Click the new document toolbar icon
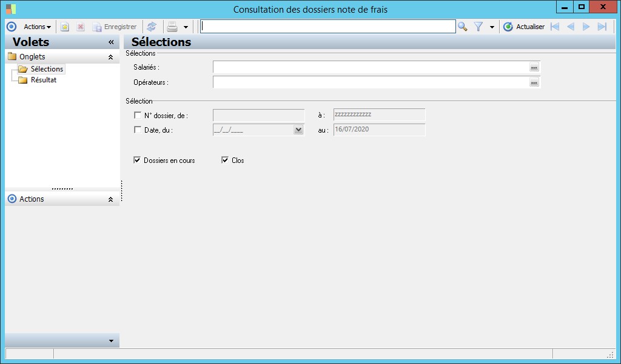The height and width of the screenshot is (364, 621). [x=64, y=27]
